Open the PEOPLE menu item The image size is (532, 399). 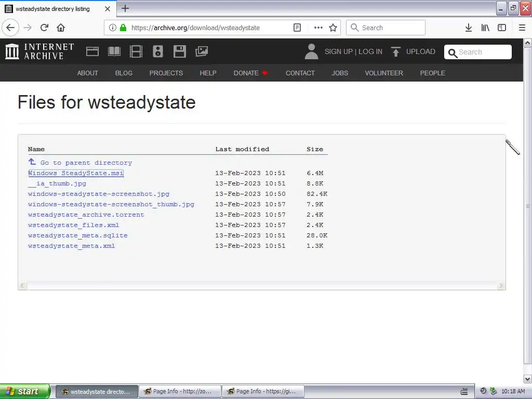click(x=432, y=73)
